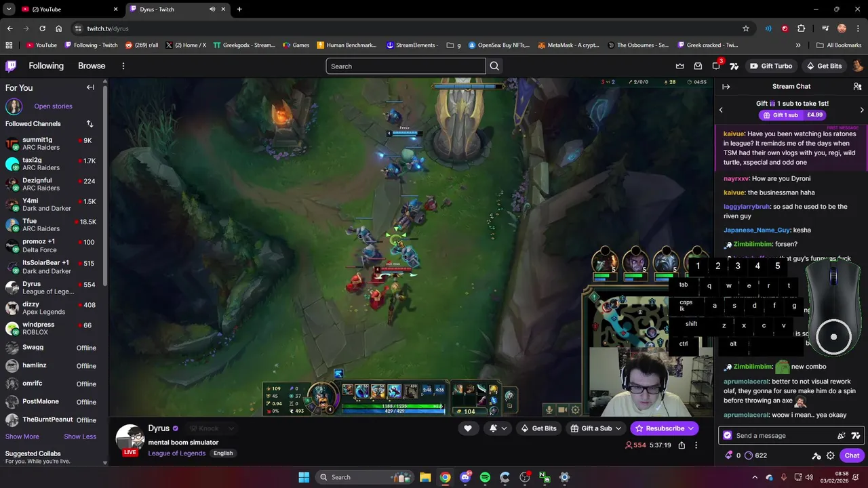Open whispers icon with 3 badge

(717, 65)
